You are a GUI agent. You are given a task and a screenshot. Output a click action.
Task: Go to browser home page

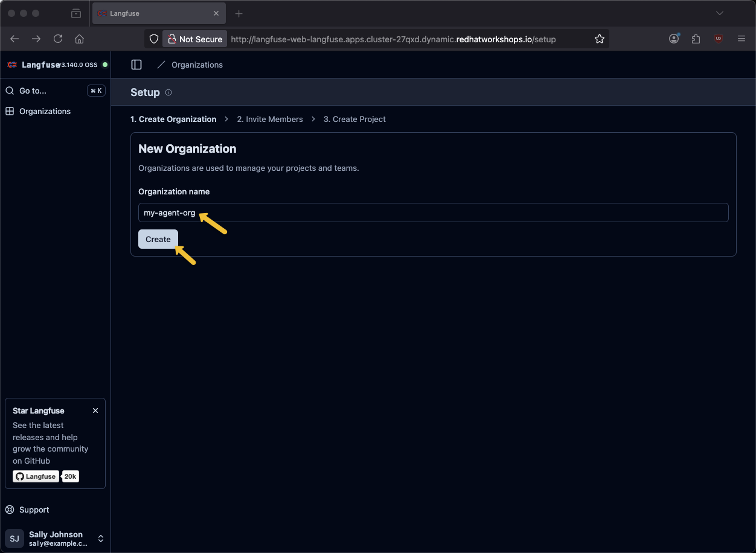[x=79, y=39]
